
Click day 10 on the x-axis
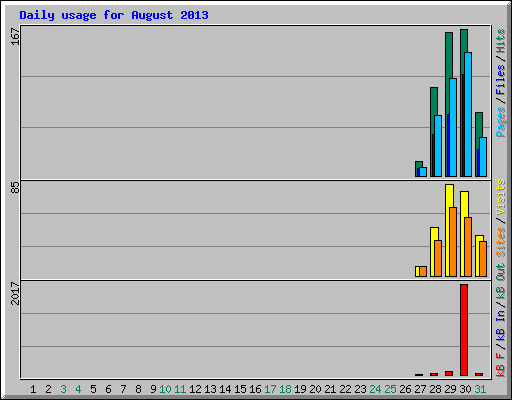[165, 389]
